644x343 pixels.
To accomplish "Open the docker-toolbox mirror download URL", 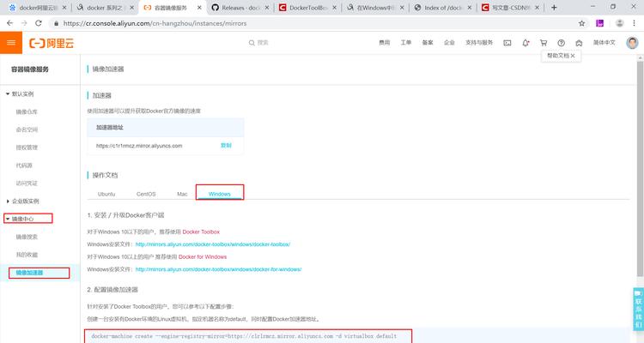I will coord(213,244).
